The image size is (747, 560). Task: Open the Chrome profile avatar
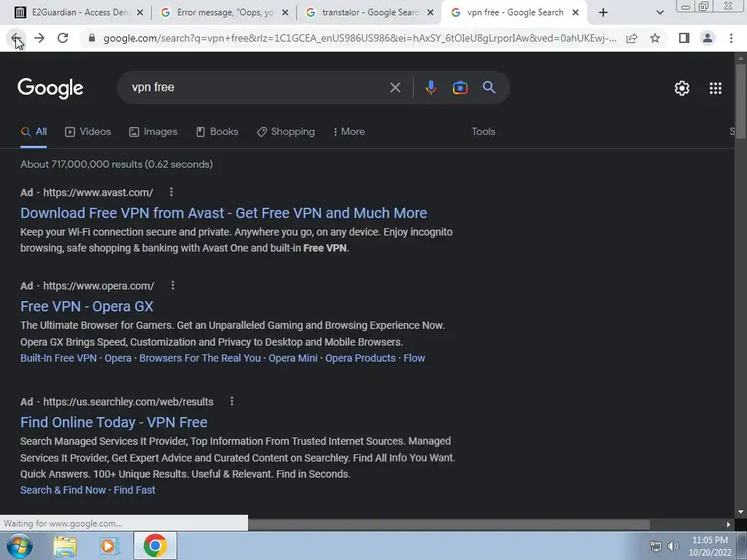pyautogui.click(x=708, y=38)
